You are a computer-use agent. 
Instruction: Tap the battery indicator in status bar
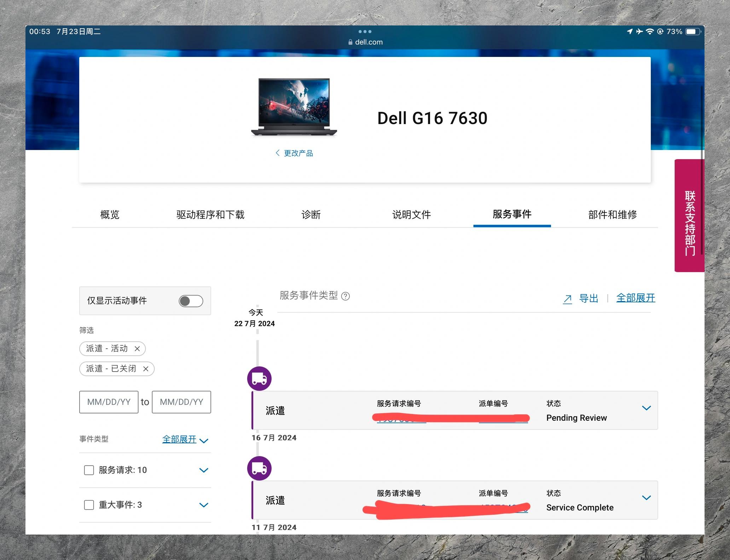694,31
